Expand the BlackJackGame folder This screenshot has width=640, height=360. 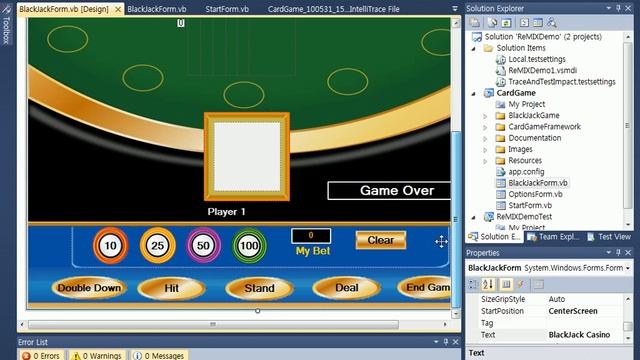(485, 116)
